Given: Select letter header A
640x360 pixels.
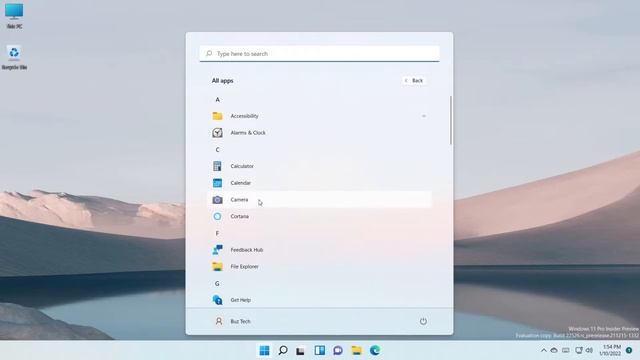Looking at the screenshot, I should pyautogui.click(x=217, y=100).
